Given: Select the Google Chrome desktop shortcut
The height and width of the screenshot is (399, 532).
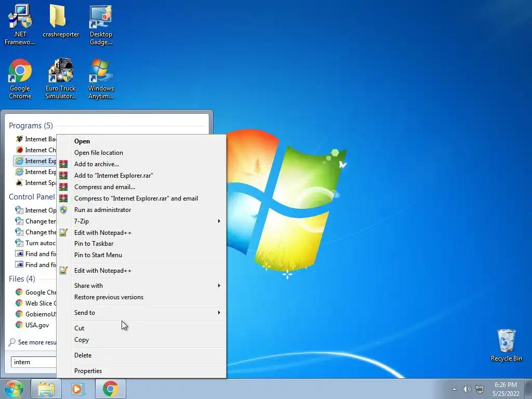Looking at the screenshot, I should tap(20, 79).
